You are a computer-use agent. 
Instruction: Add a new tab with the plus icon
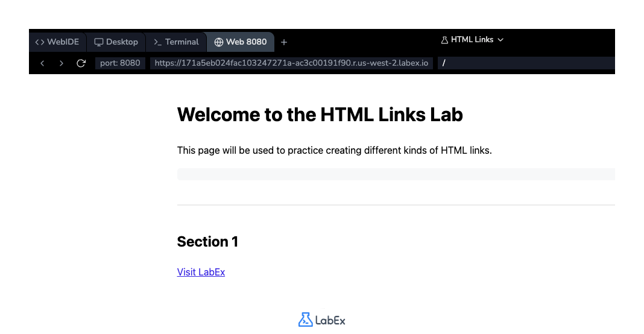coord(284,42)
